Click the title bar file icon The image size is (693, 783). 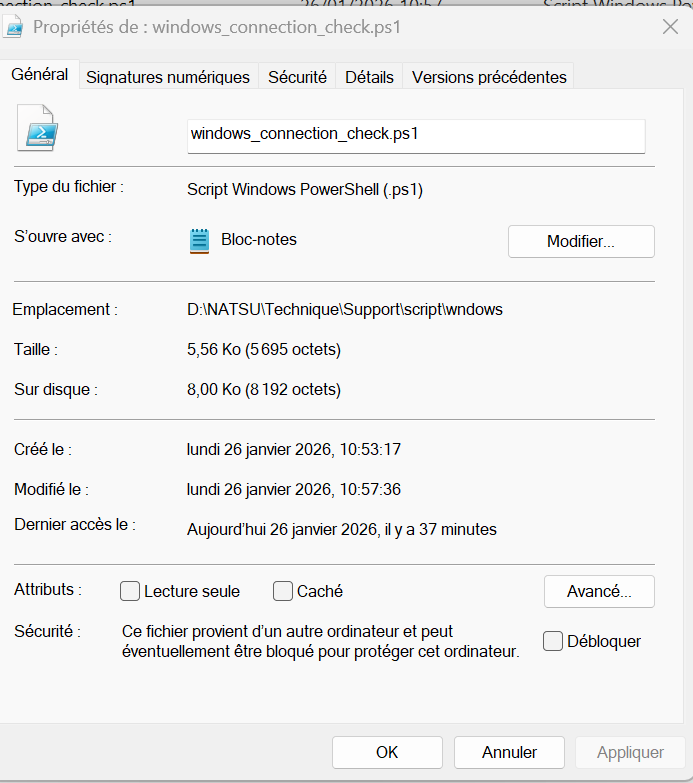[15, 27]
